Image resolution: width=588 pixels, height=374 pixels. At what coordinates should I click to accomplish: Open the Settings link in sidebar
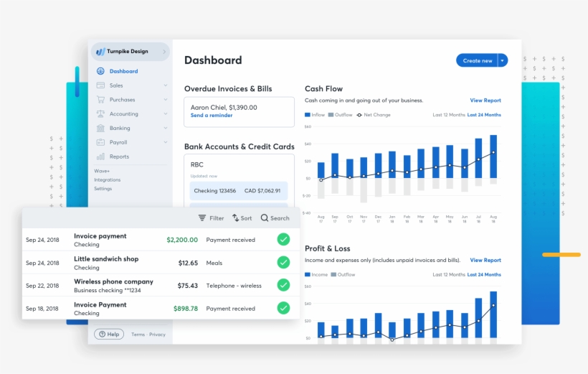pyautogui.click(x=103, y=189)
